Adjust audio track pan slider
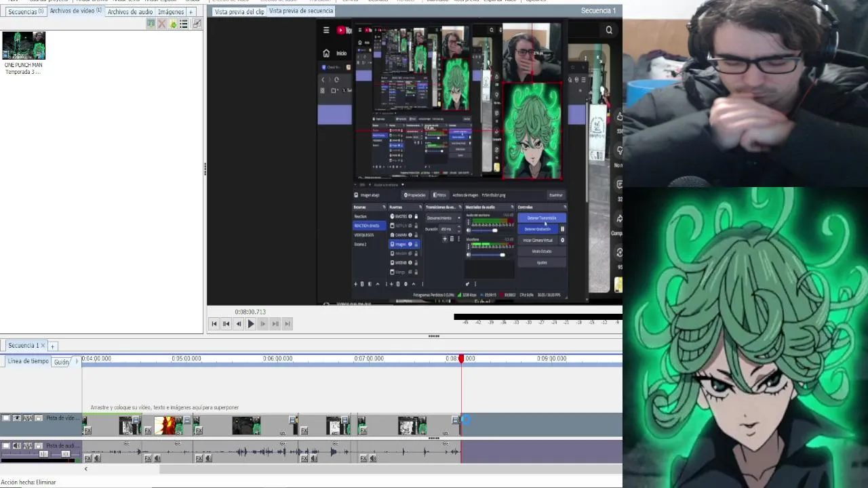The width and height of the screenshot is (868, 488). (x=66, y=454)
